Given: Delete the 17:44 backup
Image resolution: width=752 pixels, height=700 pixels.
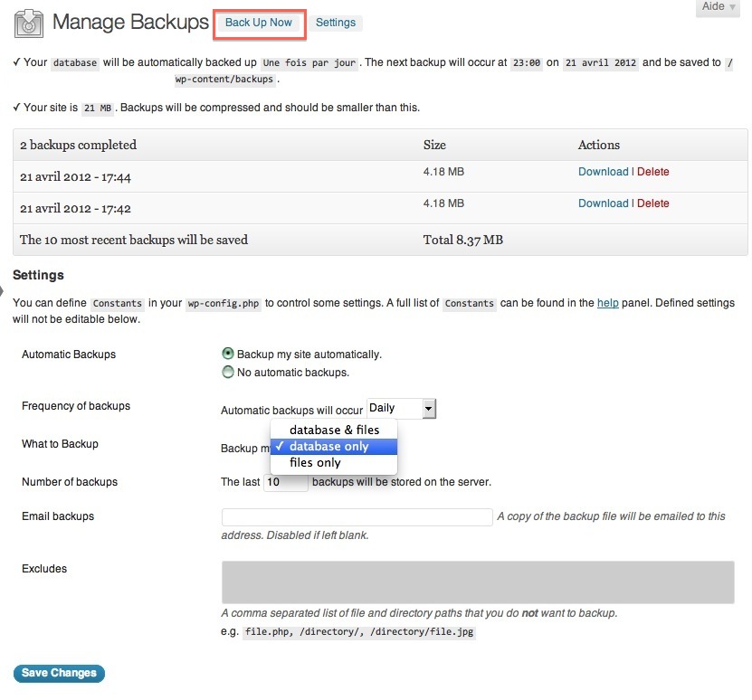Looking at the screenshot, I should point(653,172).
